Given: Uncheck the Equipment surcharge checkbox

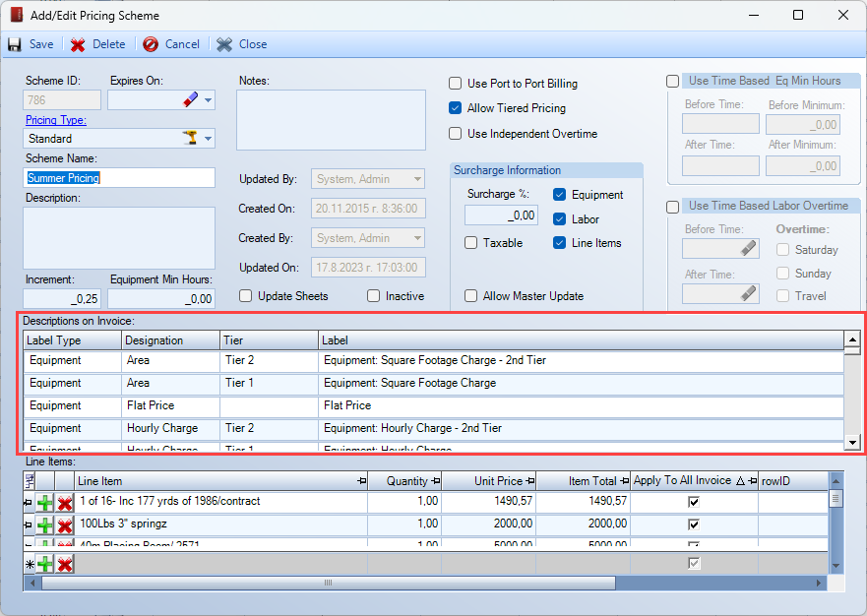Looking at the screenshot, I should click(560, 195).
